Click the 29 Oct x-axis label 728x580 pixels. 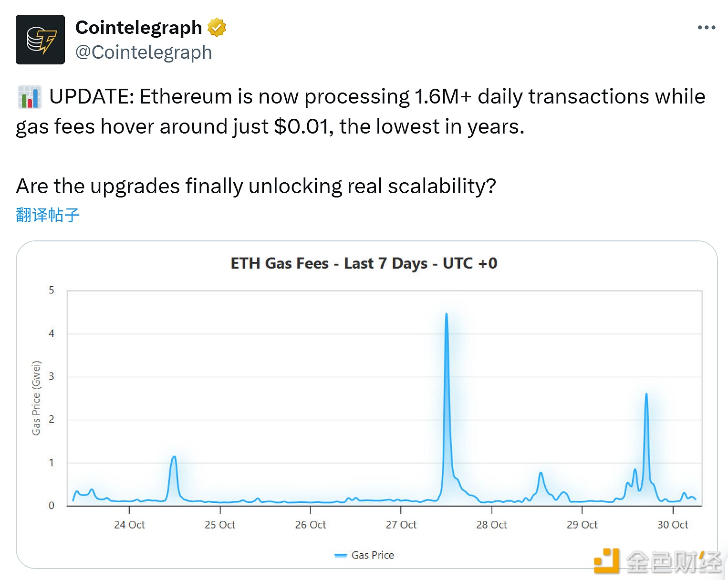582,525
